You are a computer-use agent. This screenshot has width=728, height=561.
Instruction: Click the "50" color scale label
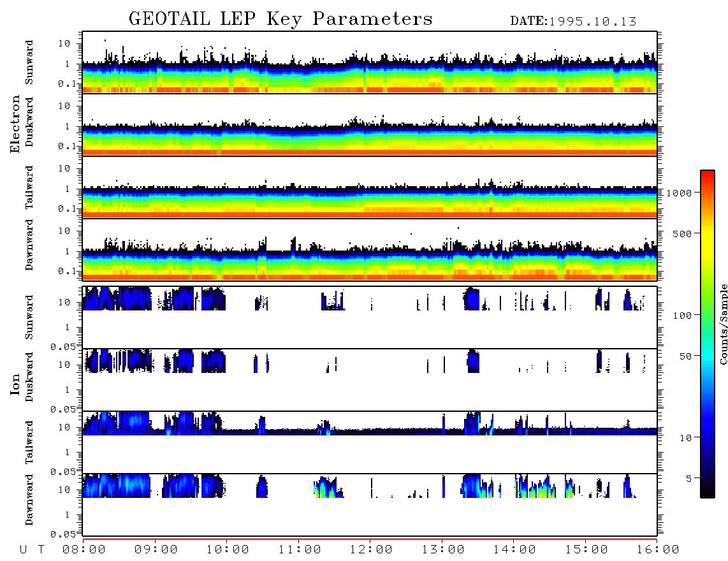click(686, 356)
